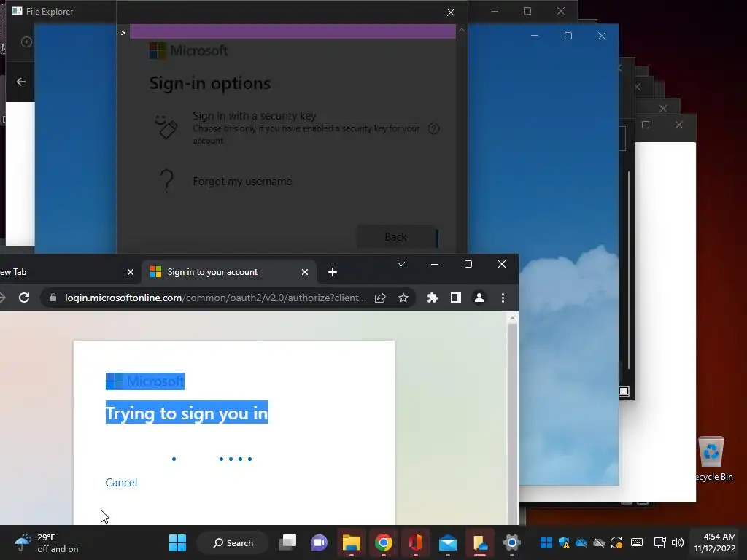This screenshot has height=560, width=747.
Task: Open clock showing 4:54 AM
Action: point(715,542)
